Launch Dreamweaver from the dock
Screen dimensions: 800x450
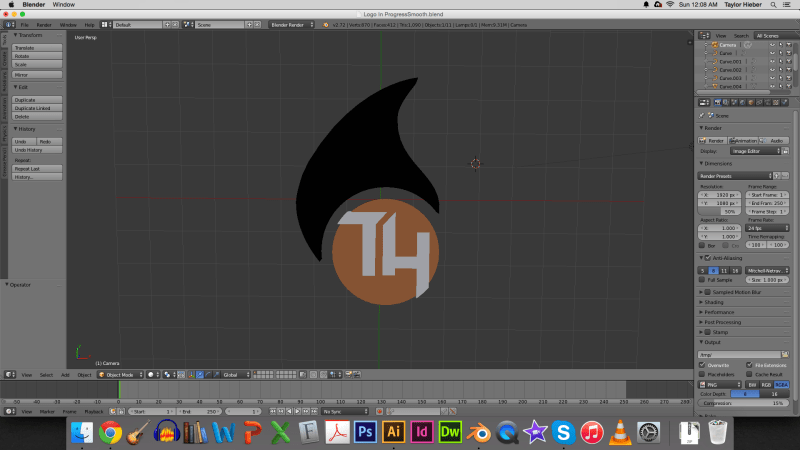[449, 432]
